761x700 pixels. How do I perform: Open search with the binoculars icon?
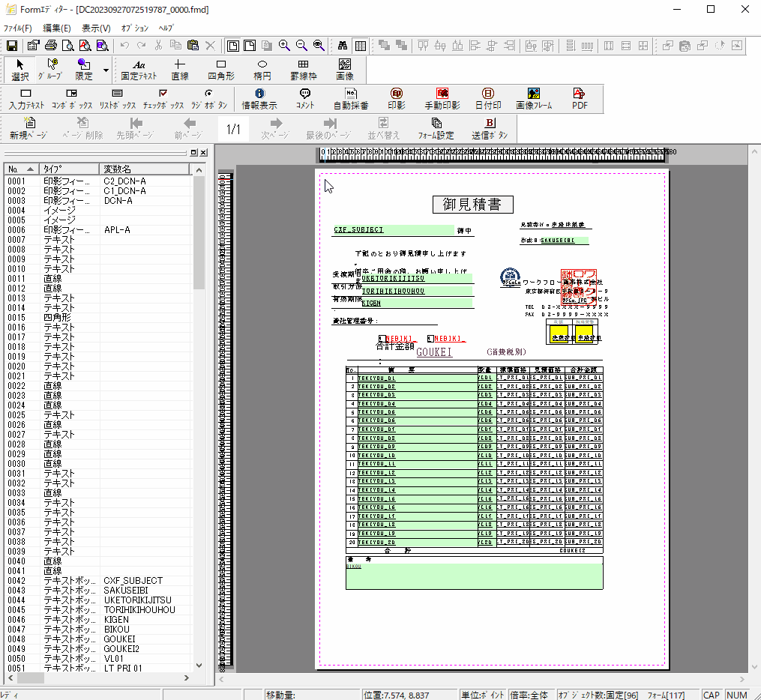pyautogui.click(x=343, y=46)
